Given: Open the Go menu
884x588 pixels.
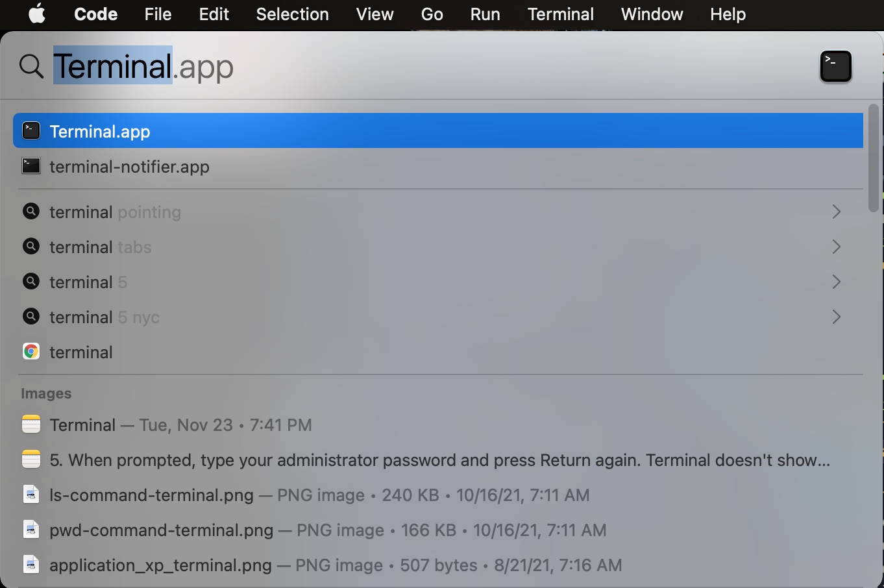Looking at the screenshot, I should (432, 14).
